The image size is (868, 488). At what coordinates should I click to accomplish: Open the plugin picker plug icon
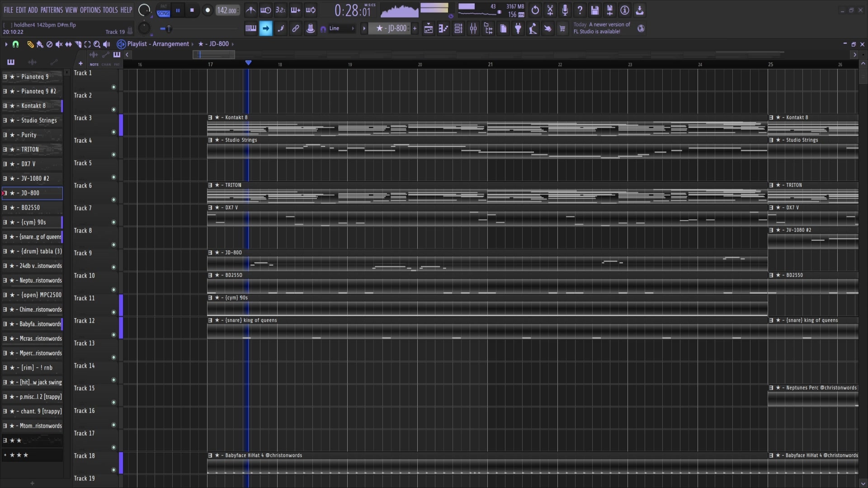pos(518,29)
